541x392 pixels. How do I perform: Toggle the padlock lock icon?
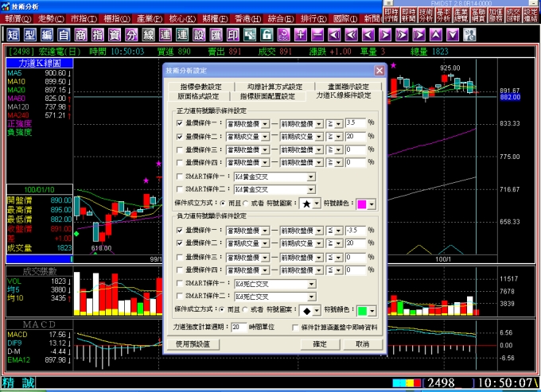(267, 34)
